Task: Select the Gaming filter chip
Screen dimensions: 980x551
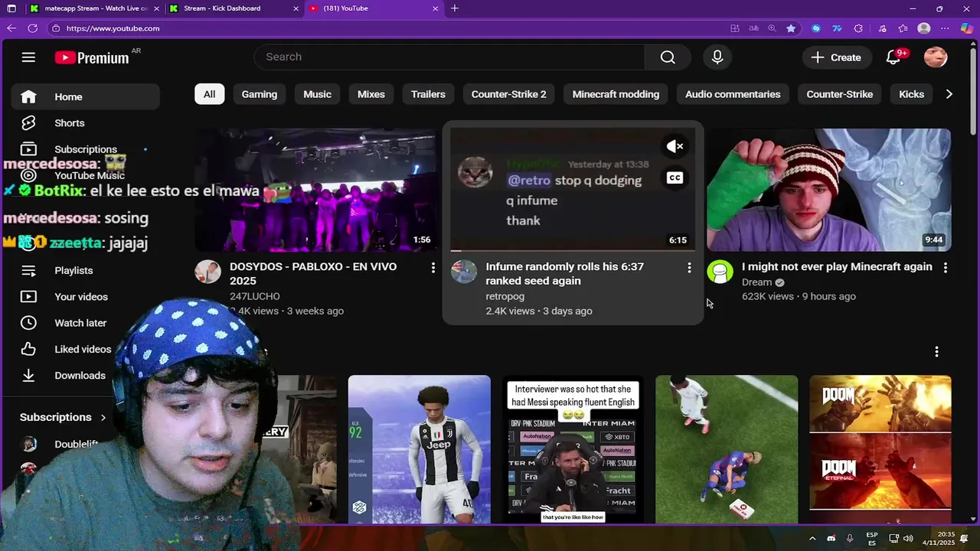Action: [x=260, y=94]
